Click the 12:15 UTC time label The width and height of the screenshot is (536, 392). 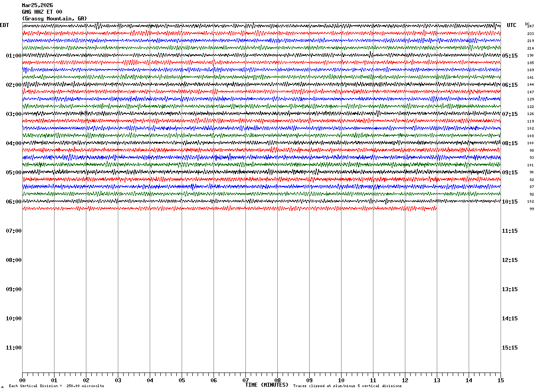[510, 260]
